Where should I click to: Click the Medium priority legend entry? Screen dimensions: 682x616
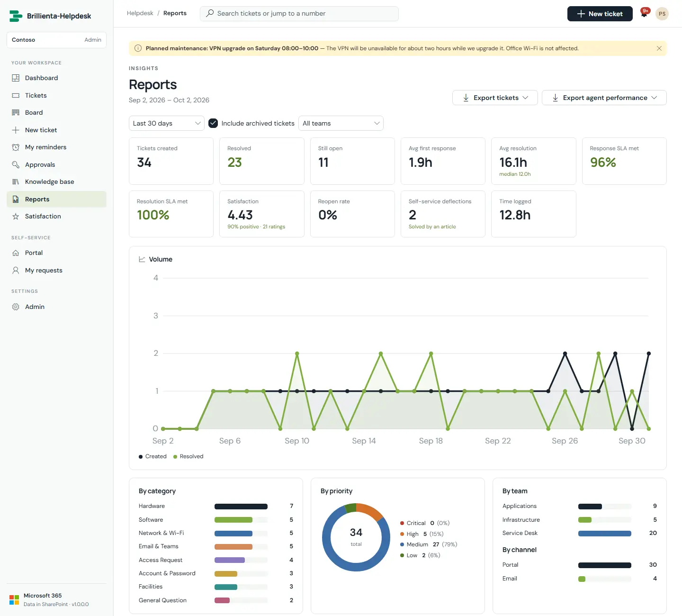coord(429,544)
